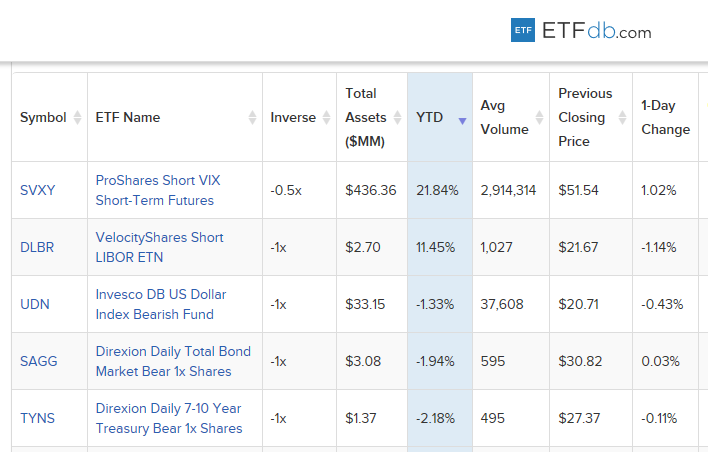Click sort arrows in Inverse column
708x452 pixels.
325,118
